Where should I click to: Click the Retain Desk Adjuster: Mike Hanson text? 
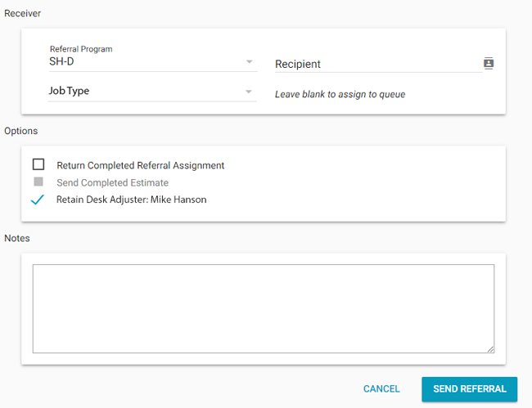tap(131, 200)
